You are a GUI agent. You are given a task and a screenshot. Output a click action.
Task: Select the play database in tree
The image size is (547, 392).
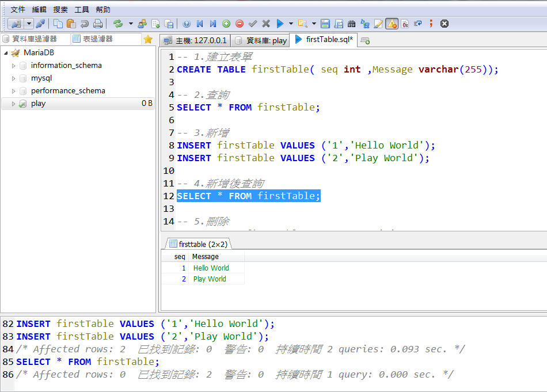tap(39, 104)
